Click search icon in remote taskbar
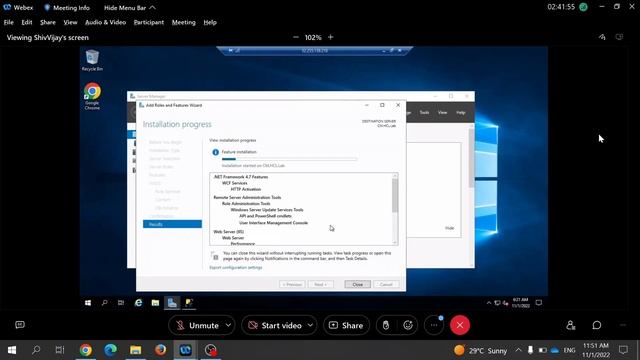This screenshot has height=360, width=640. [x=104, y=303]
